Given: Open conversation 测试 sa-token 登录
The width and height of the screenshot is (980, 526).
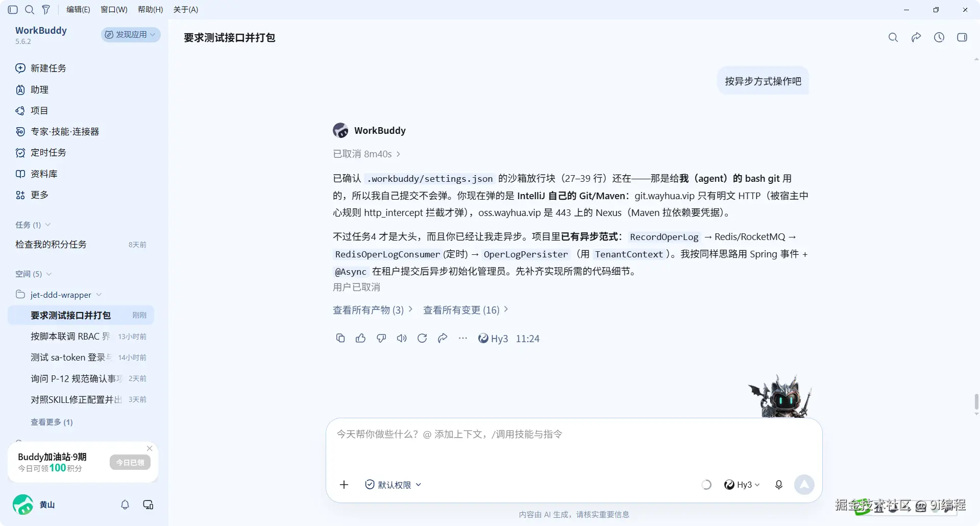Looking at the screenshot, I should 81,357.
